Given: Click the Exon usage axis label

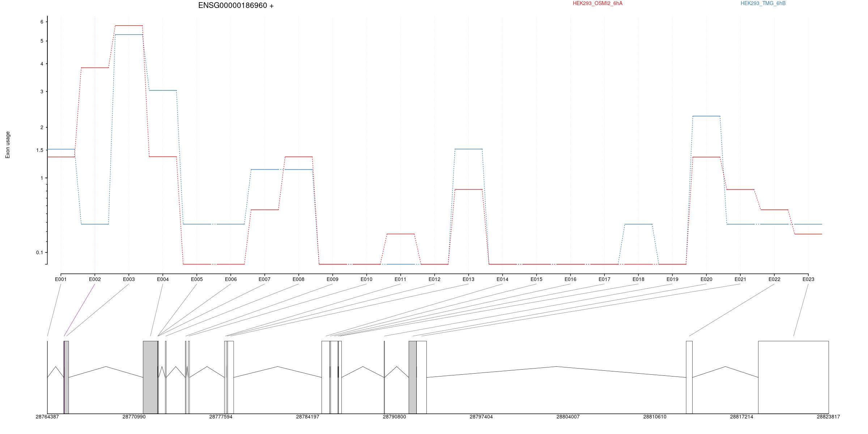Looking at the screenshot, I should [x=8, y=145].
